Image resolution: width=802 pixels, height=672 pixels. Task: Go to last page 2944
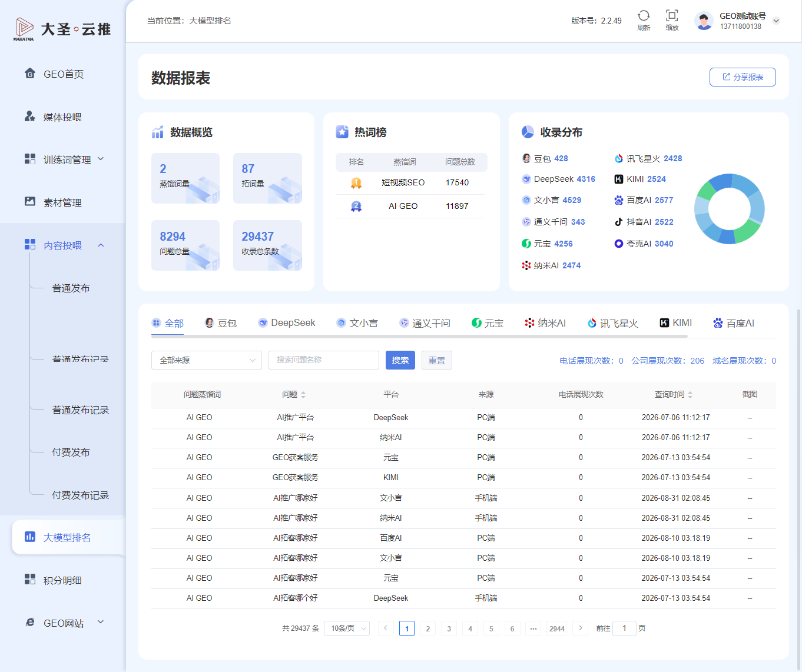557,628
